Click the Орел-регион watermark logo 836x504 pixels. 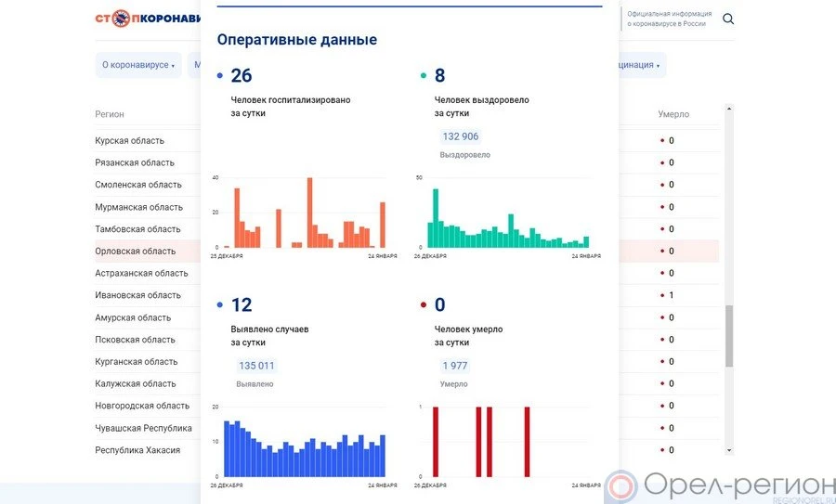coord(720,485)
